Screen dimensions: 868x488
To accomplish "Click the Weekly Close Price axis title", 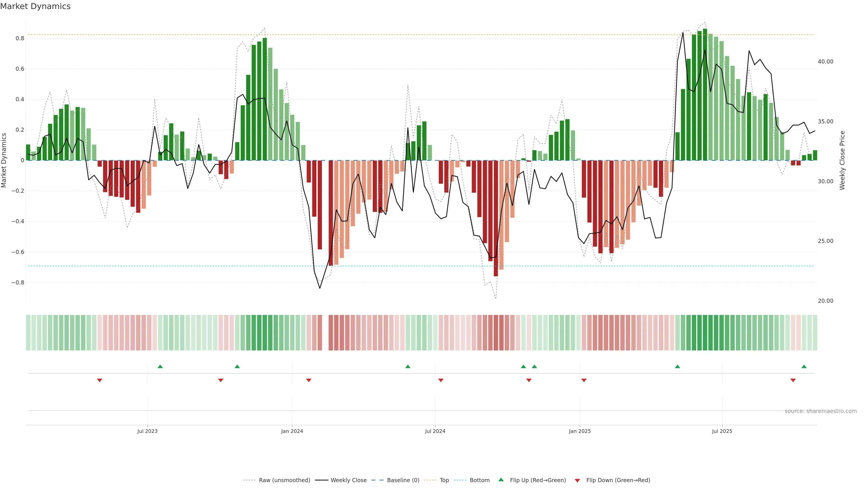I will [x=842, y=160].
